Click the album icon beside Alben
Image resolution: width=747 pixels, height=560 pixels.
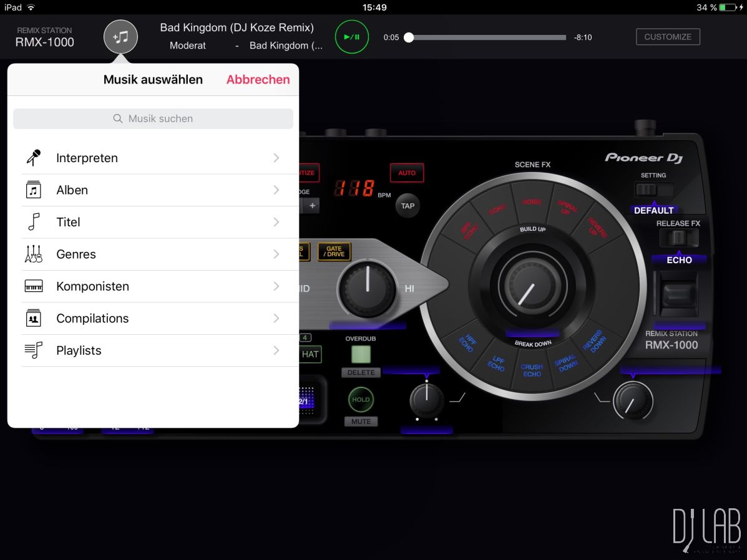[x=33, y=190]
